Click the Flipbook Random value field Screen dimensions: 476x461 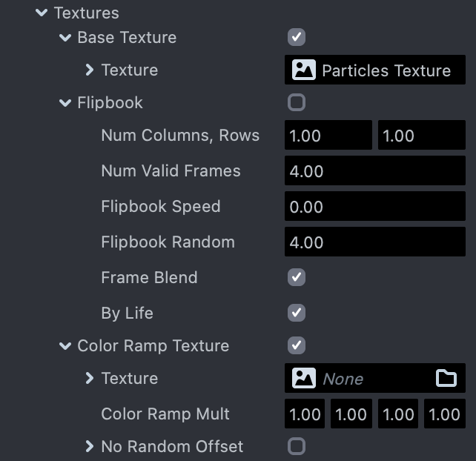click(x=375, y=242)
